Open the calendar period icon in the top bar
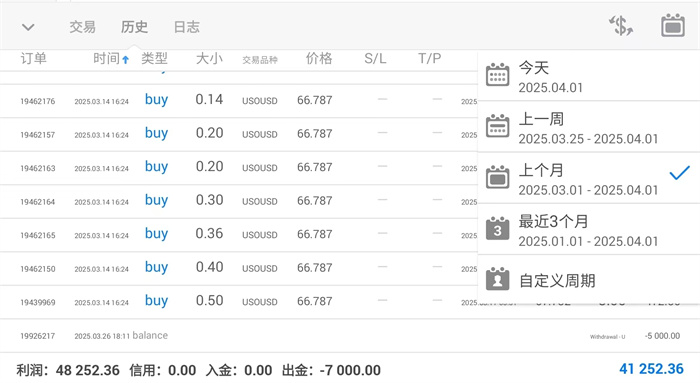This screenshot has width=700, height=383. tap(673, 25)
